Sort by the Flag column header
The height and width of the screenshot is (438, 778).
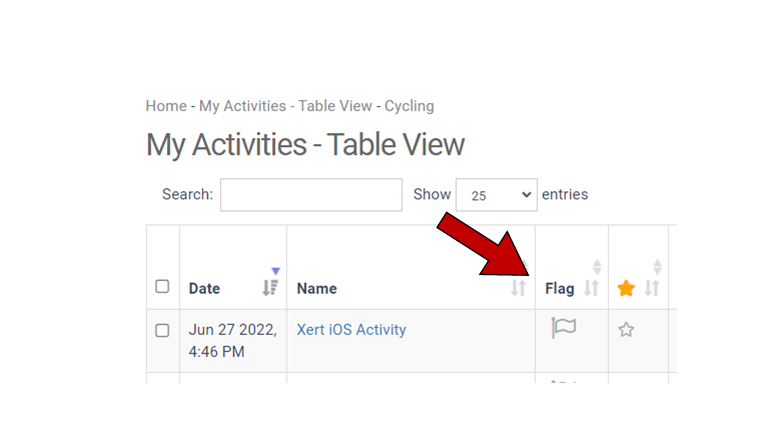(560, 288)
